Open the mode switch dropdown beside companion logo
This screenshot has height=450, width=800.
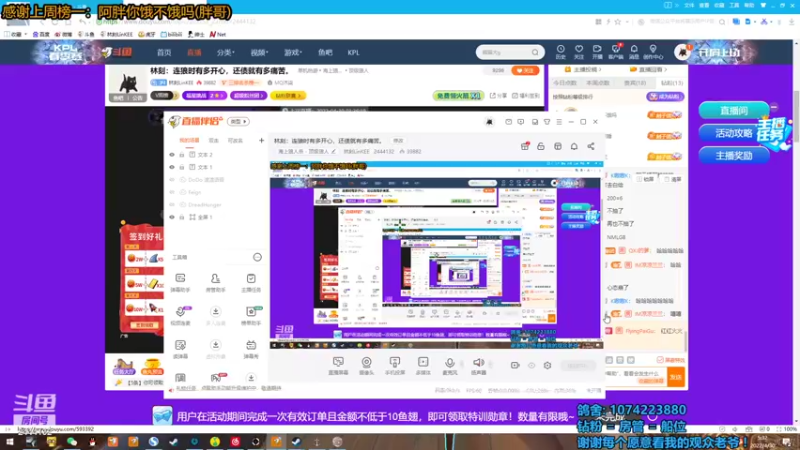(238, 121)
